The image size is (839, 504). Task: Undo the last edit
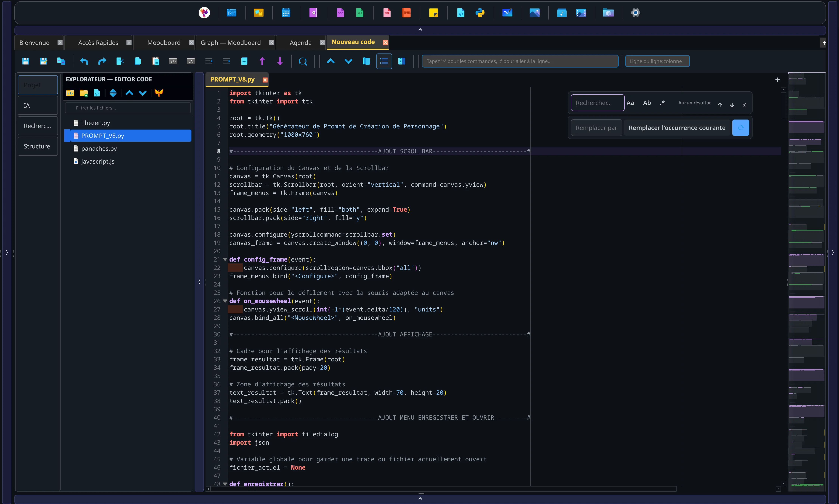pos(84,61)
